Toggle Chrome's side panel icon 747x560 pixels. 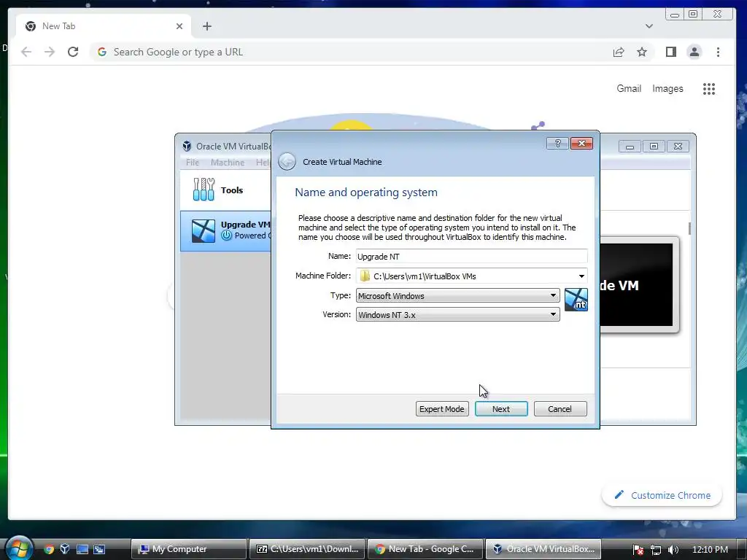pyautogui.click(x=671, y=52)
